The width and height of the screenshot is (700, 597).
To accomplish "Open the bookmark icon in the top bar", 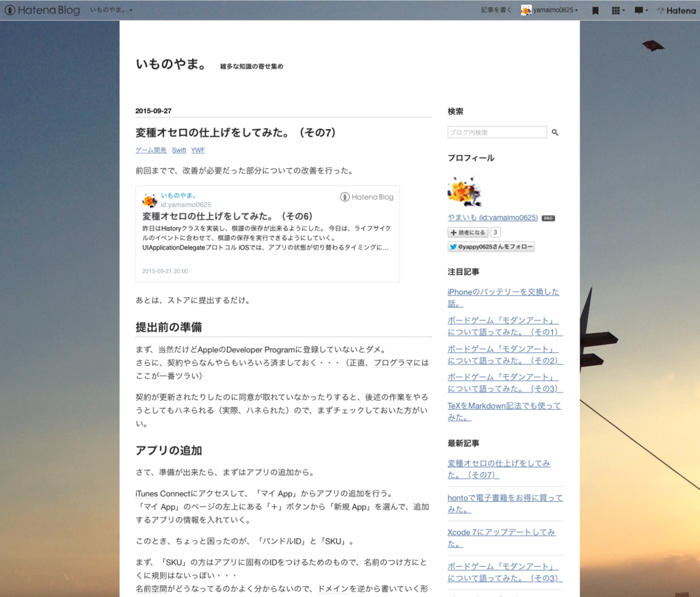I will [594, 10].
